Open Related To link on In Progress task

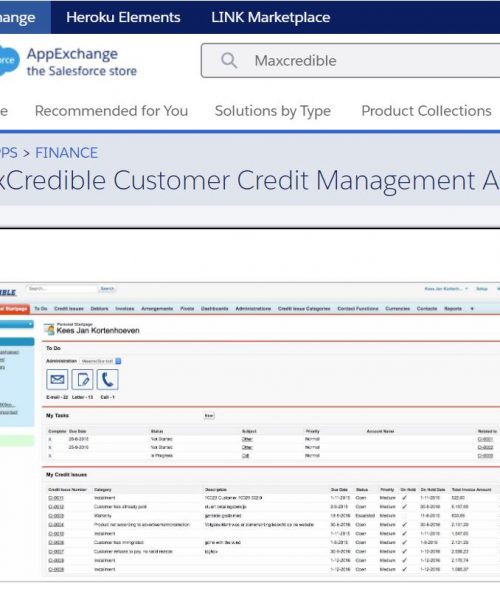(x=485, y=456)
